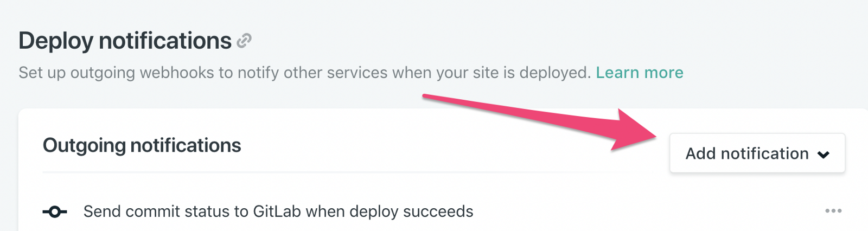The width and height of the screenshot is (868, 231).
Task: Select the 'Send commit status to GitLab' row
Action: pos(278,211)
